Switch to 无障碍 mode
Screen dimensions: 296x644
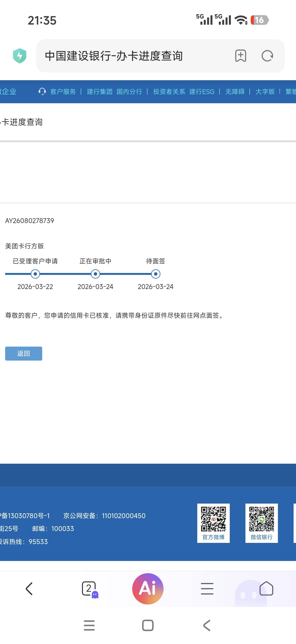point(235,92)
